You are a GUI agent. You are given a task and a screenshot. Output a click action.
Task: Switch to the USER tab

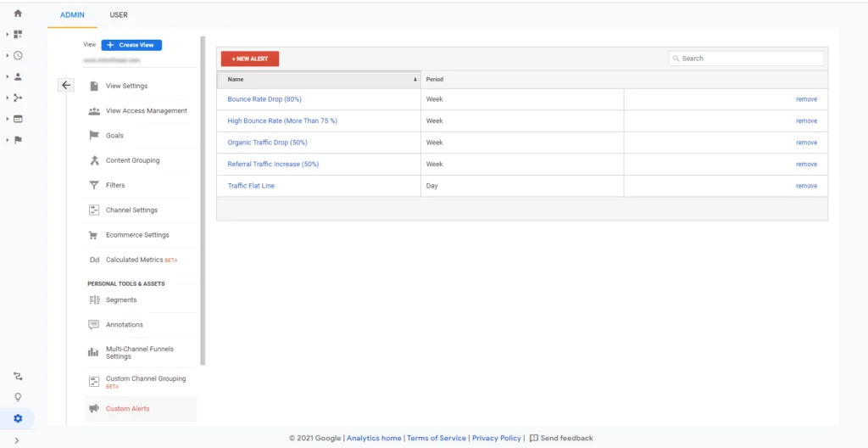(x=119, y=15)
